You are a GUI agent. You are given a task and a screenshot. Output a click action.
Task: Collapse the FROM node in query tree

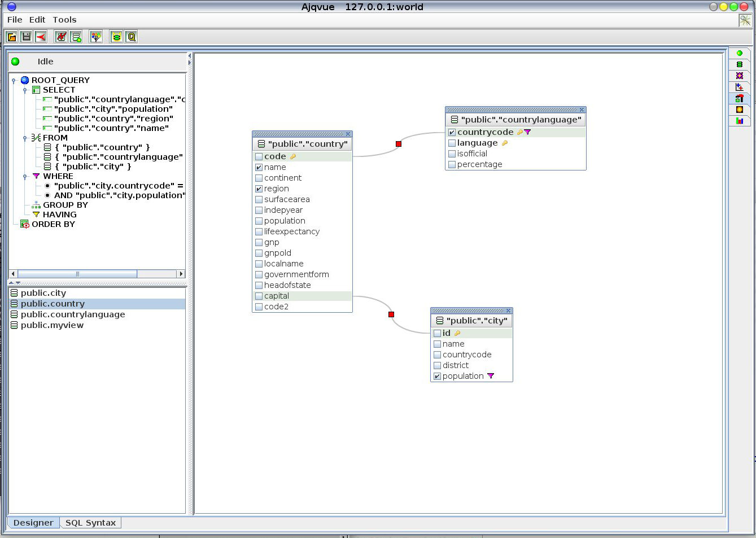[x=25, y=138]
